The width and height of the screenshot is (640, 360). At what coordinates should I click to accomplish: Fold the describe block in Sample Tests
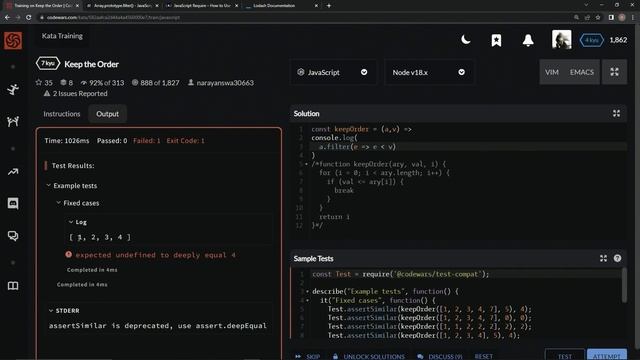(307, 291)
